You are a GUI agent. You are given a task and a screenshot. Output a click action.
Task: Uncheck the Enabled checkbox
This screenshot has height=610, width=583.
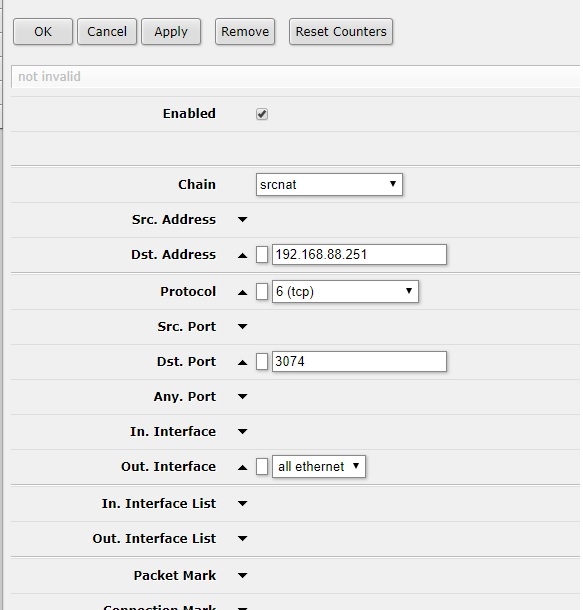click(x=262, y=114)
